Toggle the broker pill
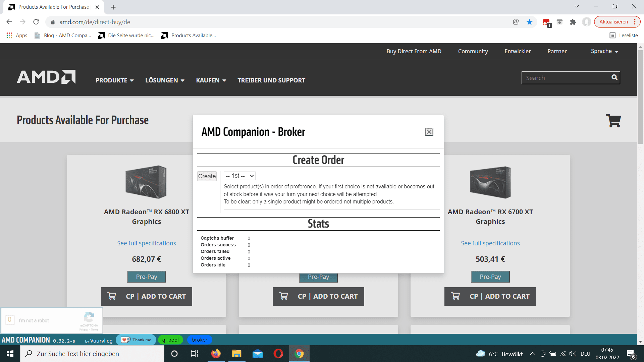Image resolution: width=644 pixels, height=362 pixels. click(200, 340)
